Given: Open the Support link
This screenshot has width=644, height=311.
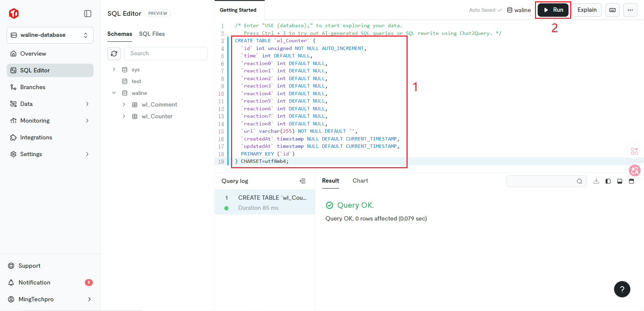Looking at the screenshot, I should 50,266.
